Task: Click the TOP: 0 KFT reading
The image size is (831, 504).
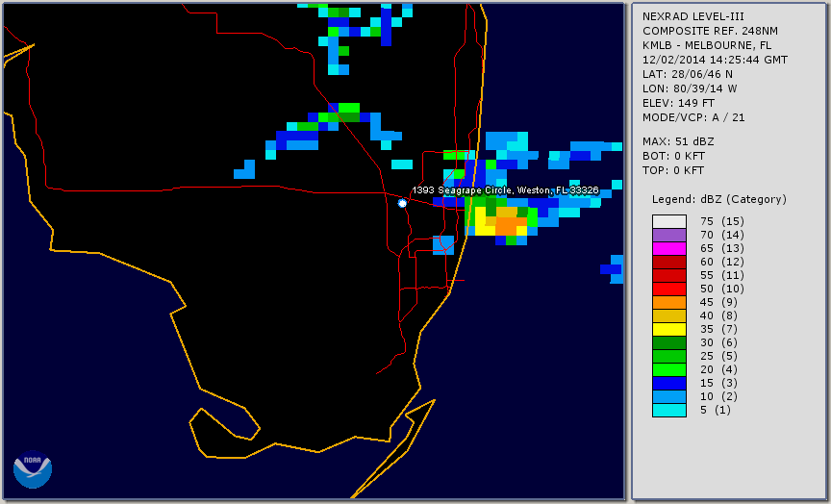Action: [673, 170]
